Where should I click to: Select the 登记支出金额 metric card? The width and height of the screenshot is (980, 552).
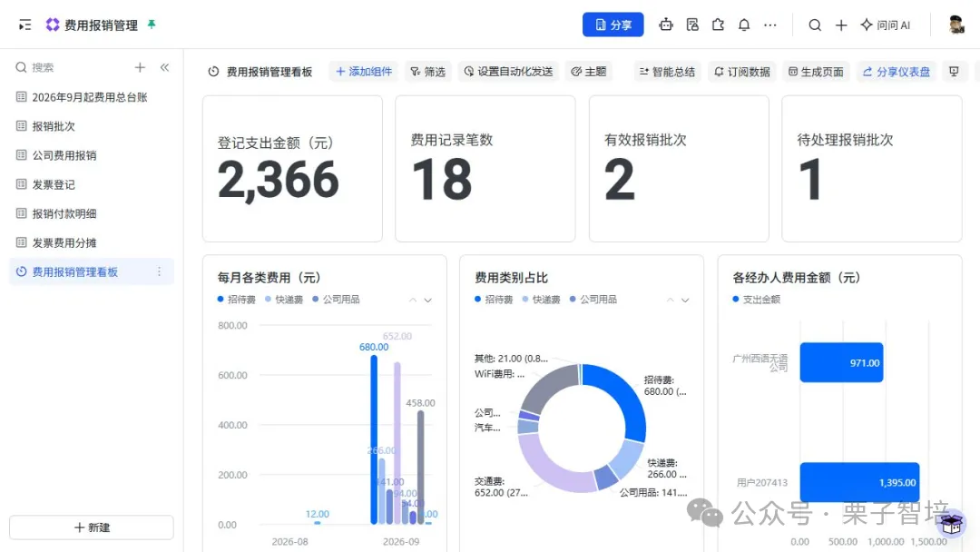292,169
